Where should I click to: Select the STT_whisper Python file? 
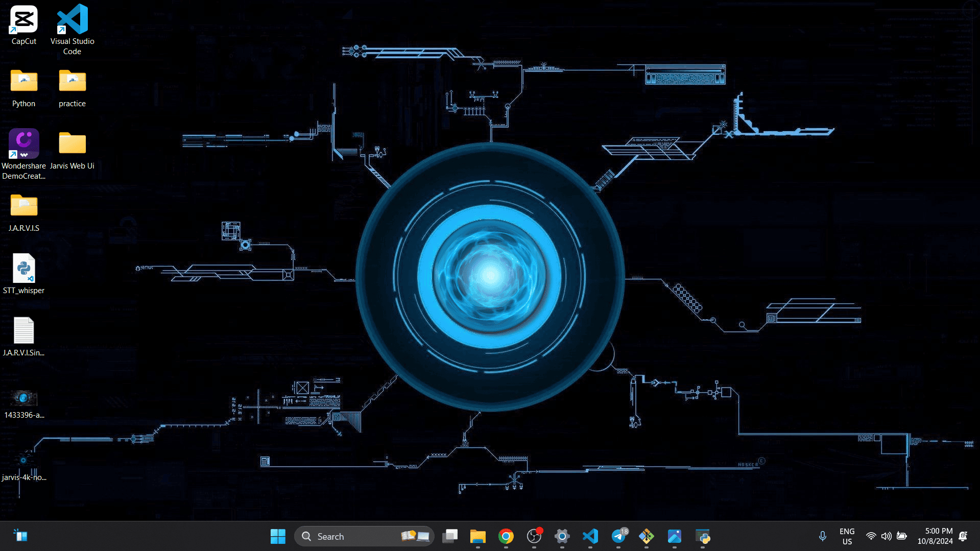[23, 274]
